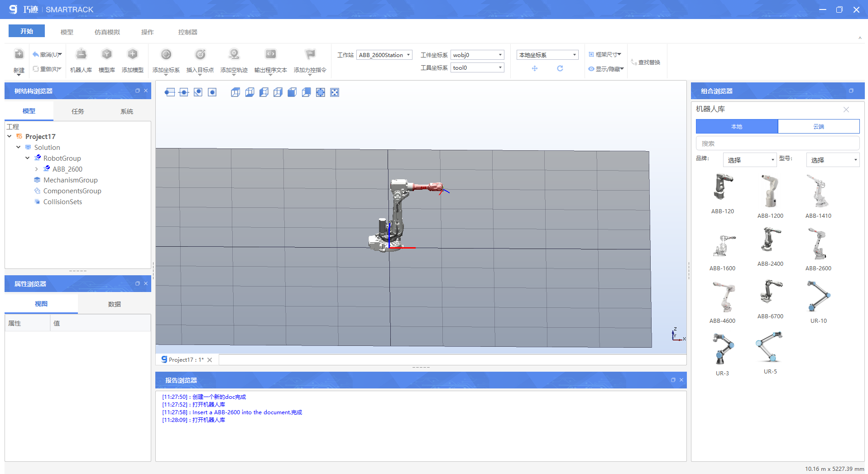Viewport: 868px width, 474px height.
Task: Click the robot library 搜索 field
Action: tap(777, 144)
